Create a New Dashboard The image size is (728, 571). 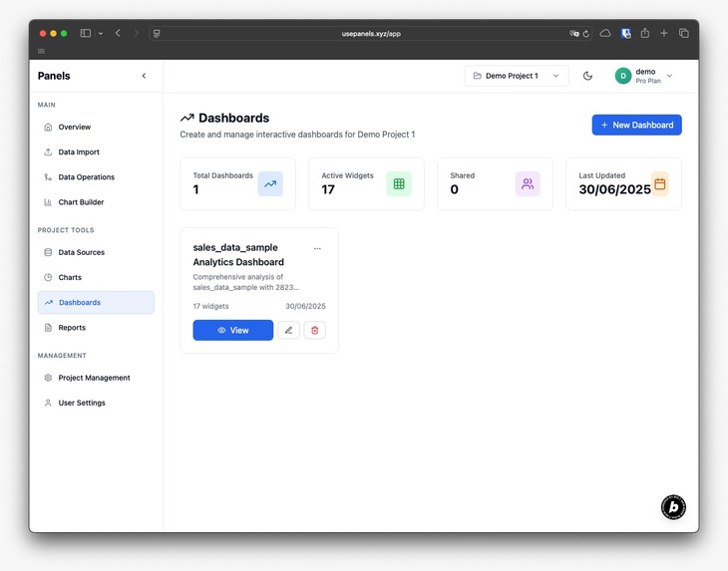coord(636,125)
